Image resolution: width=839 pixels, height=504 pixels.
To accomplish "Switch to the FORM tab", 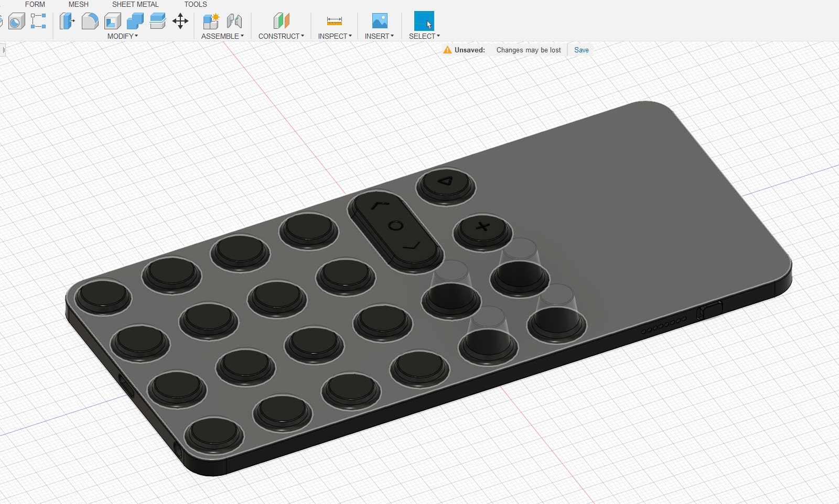I will coord(35,4).
